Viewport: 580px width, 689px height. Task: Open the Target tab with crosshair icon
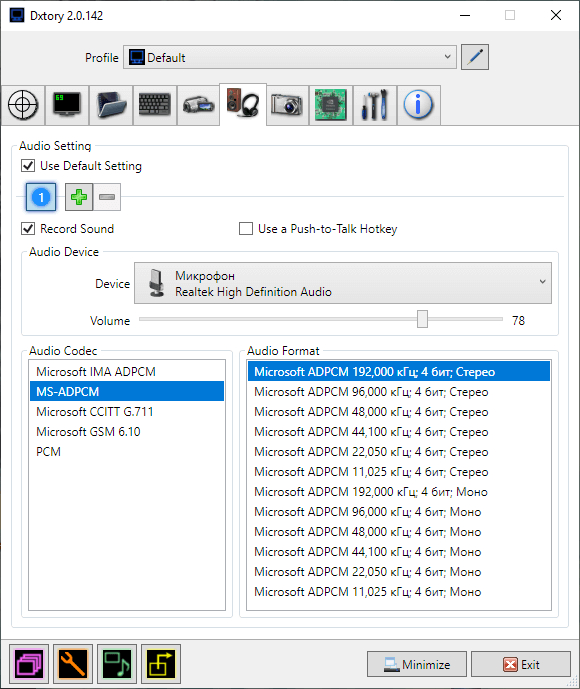pyautogui.click(x=23, y=105)
